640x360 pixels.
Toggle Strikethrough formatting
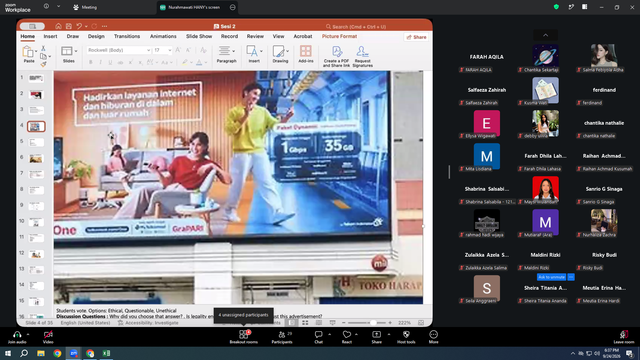[120, 62]
